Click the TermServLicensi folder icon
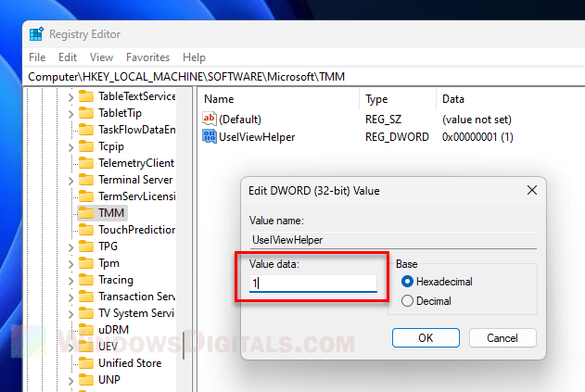 point(86,196)
